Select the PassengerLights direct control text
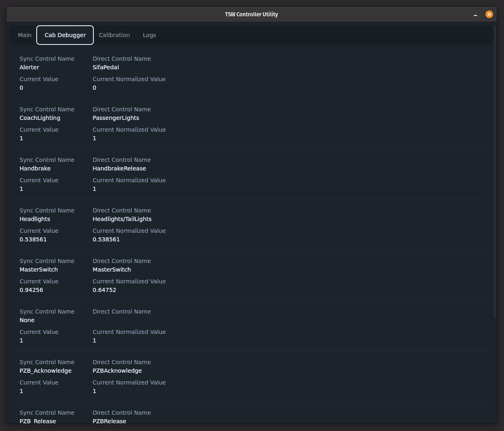Screen dimensions: 504x431 click(116, 118)
